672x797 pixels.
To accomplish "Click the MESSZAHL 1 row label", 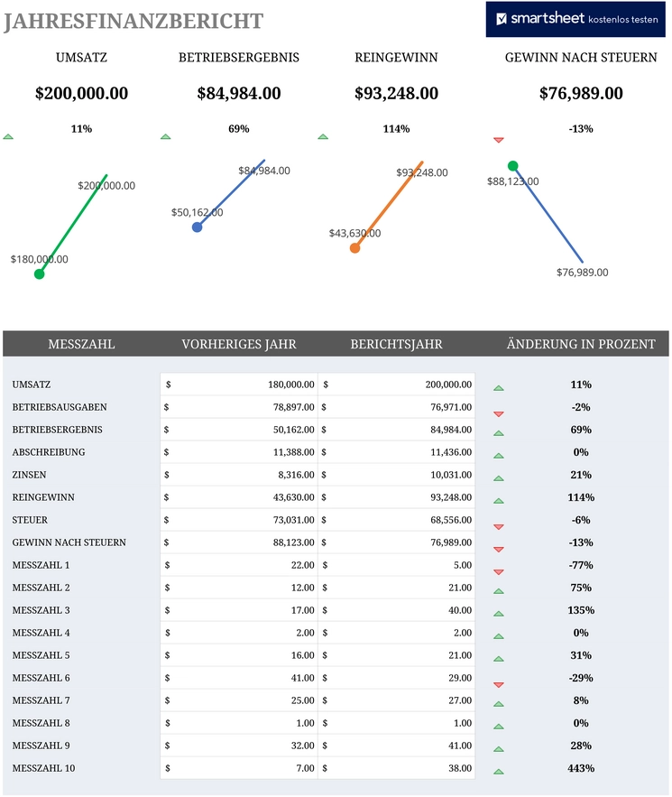I will click(41, 565).
